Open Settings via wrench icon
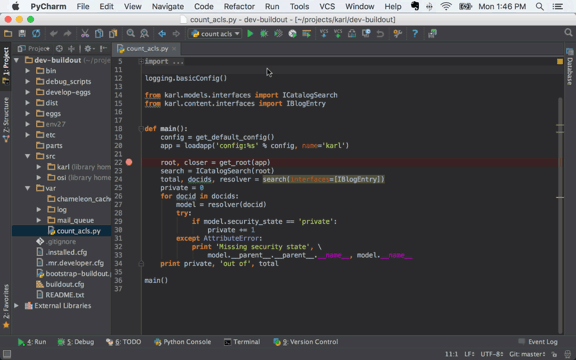Viewport: 576px width, 360px height. 397,34
